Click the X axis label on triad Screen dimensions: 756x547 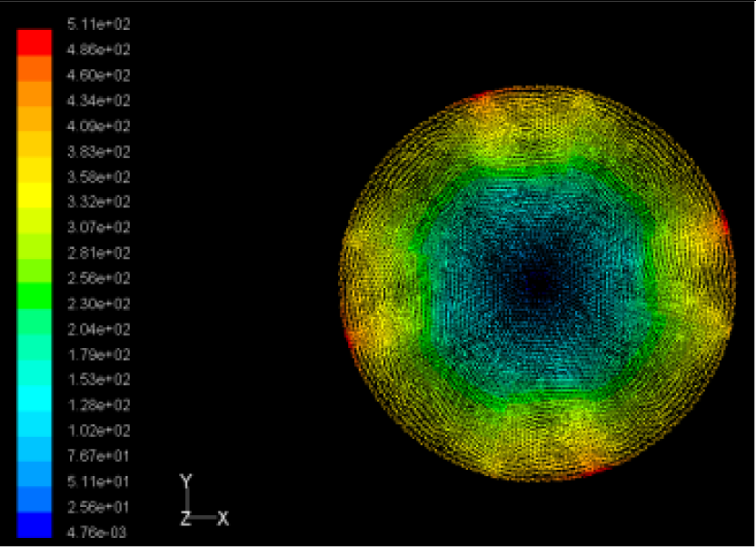pos(223,519)
